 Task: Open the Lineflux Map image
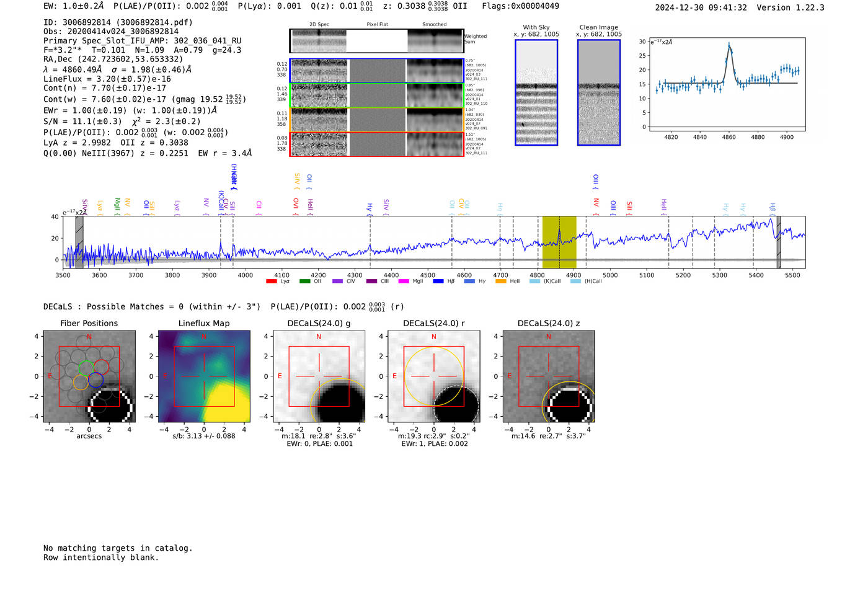[x=204, y=376]
